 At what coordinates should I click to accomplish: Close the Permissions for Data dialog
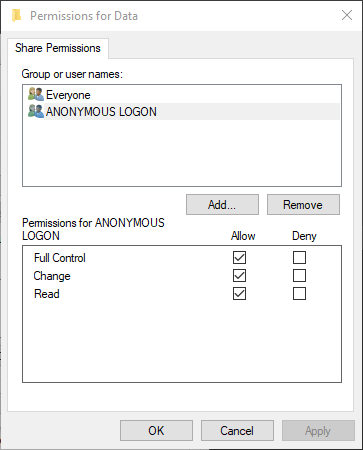pyautogui.click(x=347, y=15)
